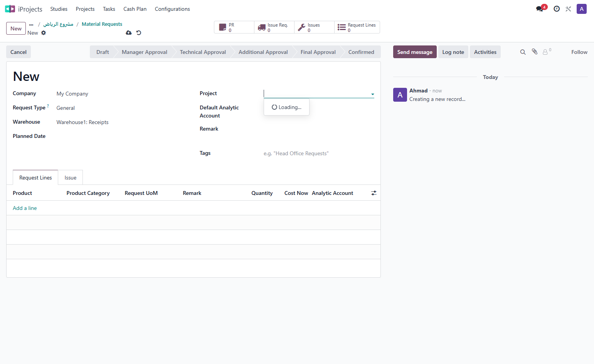Open the Issues stat button

tap(315, 27)
